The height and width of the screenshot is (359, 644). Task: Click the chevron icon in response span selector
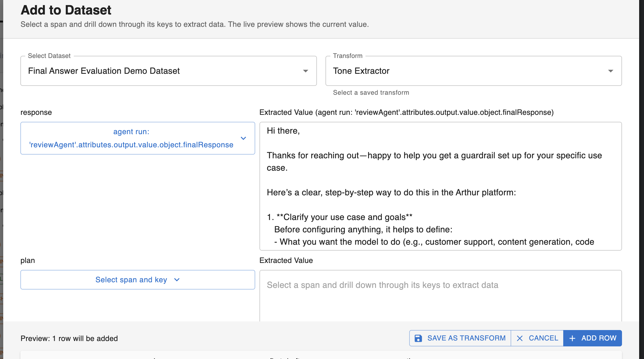tap(243, 138)
